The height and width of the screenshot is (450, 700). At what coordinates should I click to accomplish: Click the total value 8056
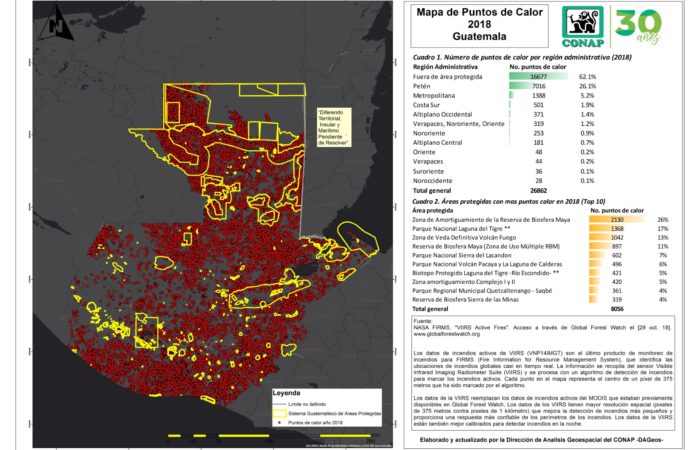click(x=617, y=308)
